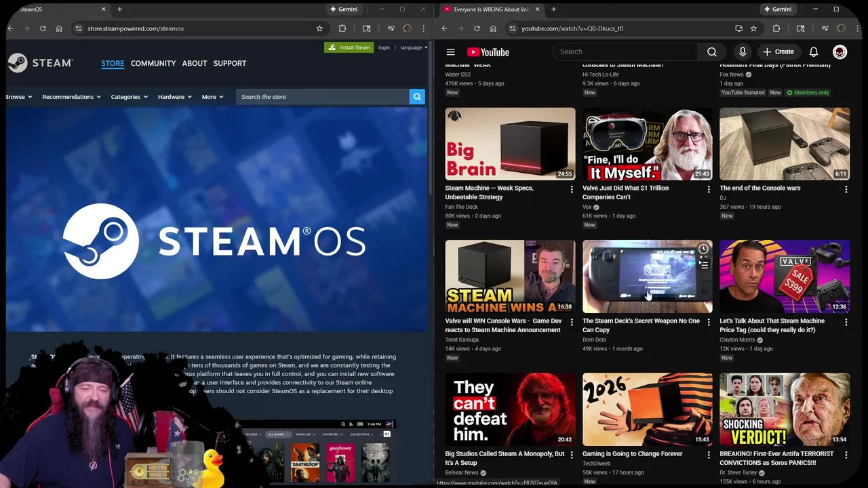Open the Dr. Steve Turley channel link
Image resolution: width=868 pixels, height=488 pixels.
click(738, 472)
